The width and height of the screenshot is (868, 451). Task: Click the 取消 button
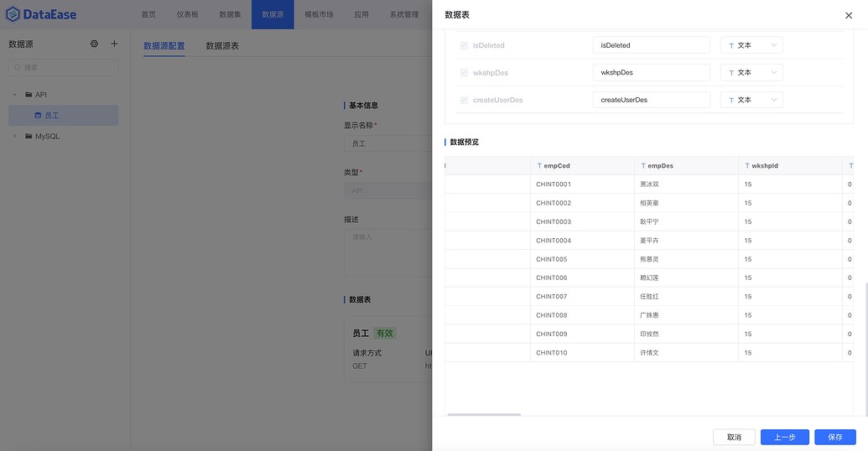click(x=734, y=437)
